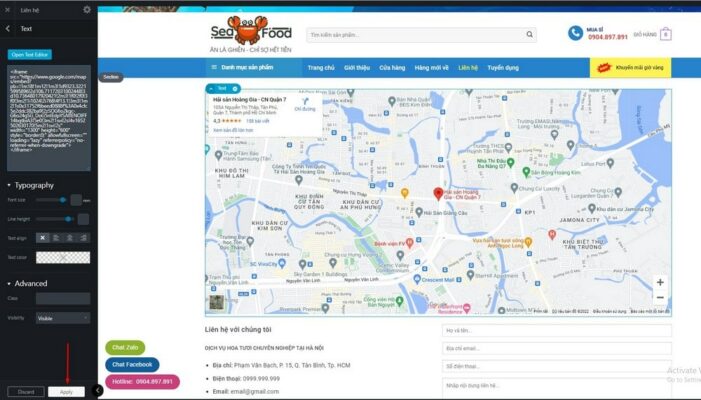This screenshot has height=400, width=701.
Task: Adjust the Font size slider
Action: [66, 200]
